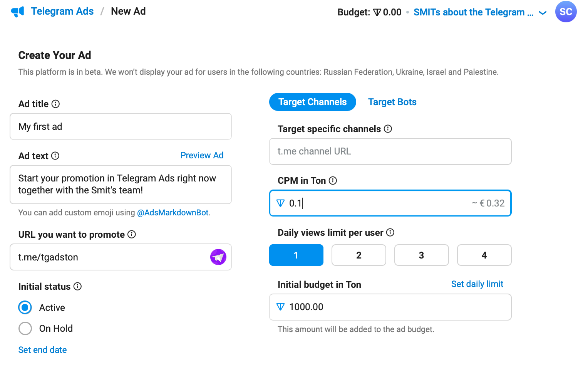
Task: Expand the account dropdown chevron
Action: (x=543, y=13)
